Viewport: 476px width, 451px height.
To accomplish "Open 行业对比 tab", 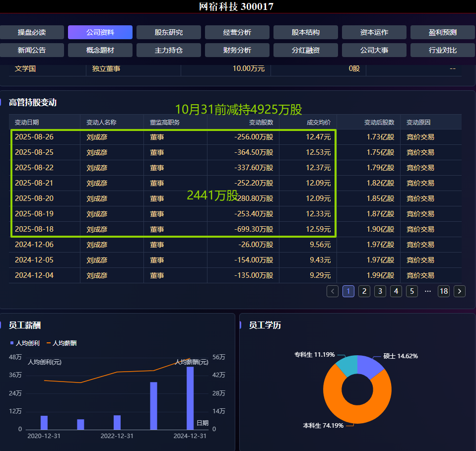I will coord(443,50).
